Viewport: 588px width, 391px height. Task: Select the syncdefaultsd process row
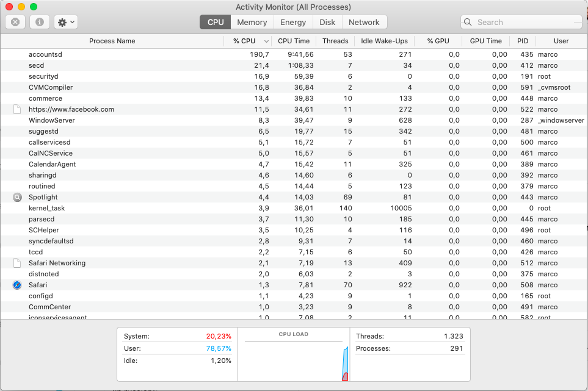coord(294,241)
